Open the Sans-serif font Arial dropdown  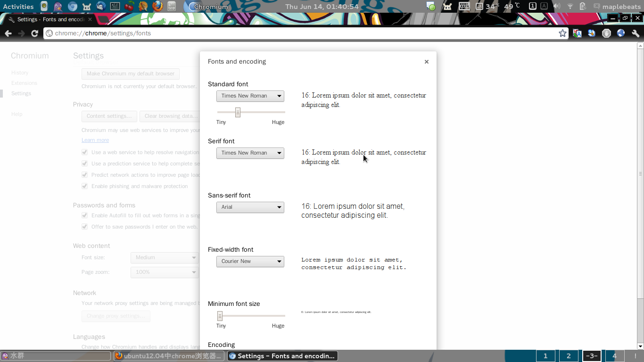pyautogui.click(x=250, y=207)
